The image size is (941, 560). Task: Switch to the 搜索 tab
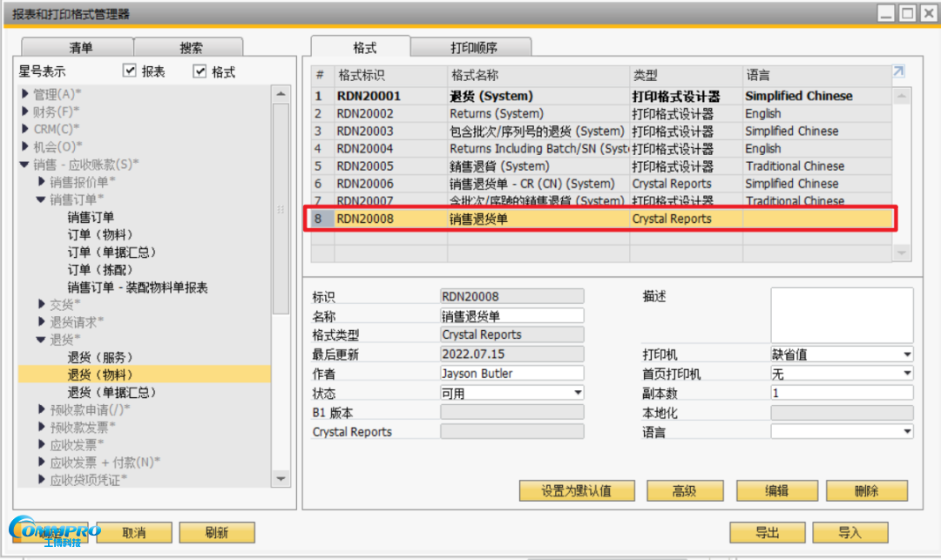click(x=191, y=48)
